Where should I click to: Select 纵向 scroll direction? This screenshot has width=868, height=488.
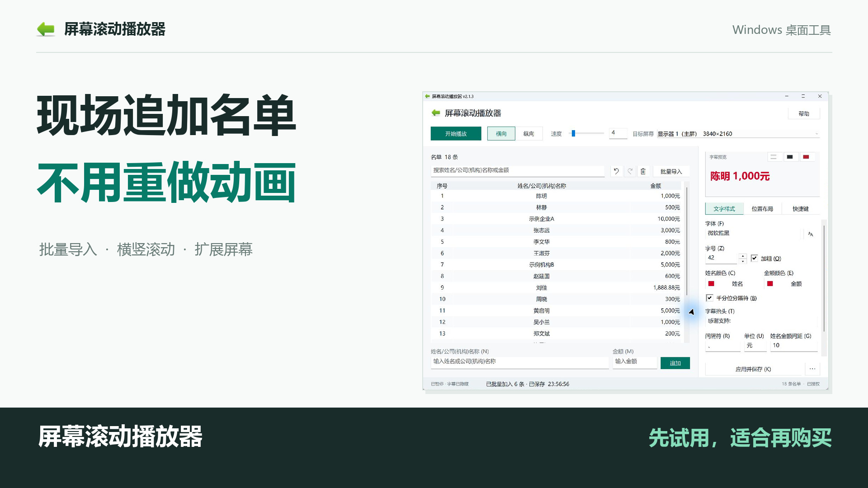click(528, 134)
